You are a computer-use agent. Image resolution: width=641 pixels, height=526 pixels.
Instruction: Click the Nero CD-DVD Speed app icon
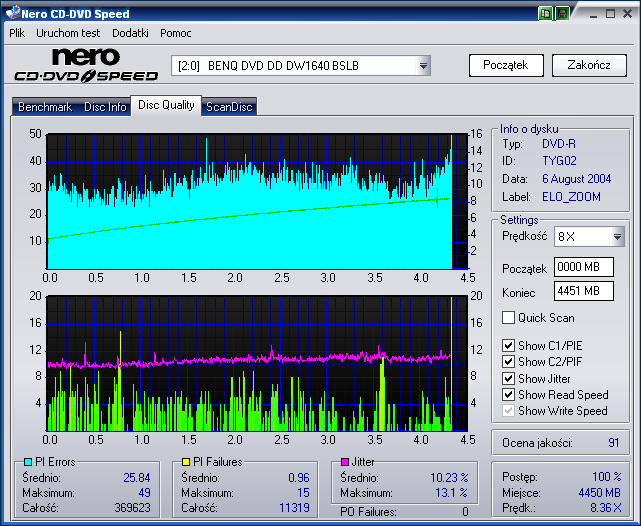pos(12,13)
